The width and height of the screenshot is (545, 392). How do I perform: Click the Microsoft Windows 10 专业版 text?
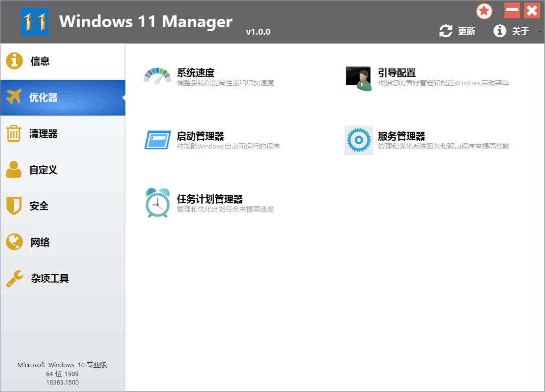click(x=62, y=365)
